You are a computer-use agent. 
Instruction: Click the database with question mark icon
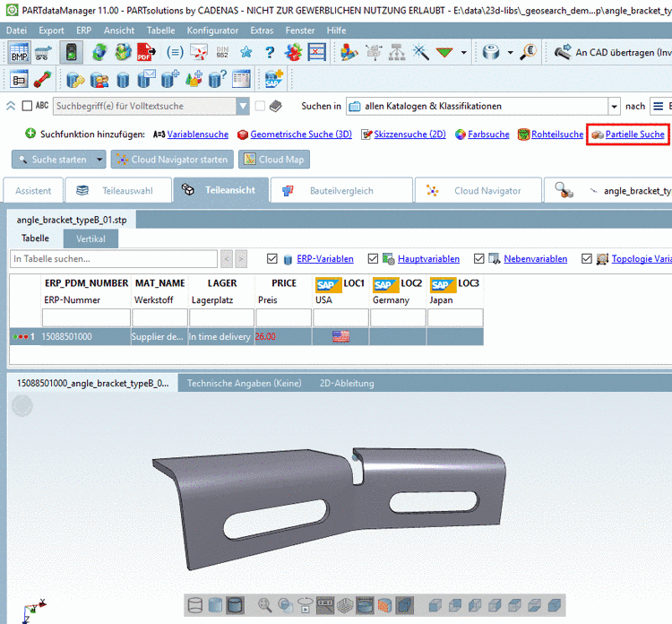[218, 79]
